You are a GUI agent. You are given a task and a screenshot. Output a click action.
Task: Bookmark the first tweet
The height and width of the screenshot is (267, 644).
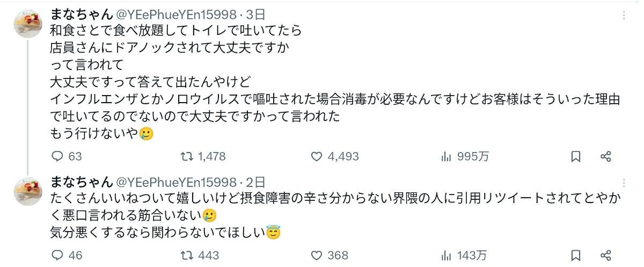pyautogui.click(x=576, y=156)
